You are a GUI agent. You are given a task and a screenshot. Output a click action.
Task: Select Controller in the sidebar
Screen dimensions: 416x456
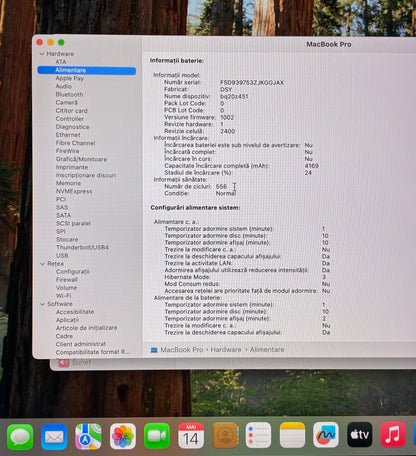[70, 119]
